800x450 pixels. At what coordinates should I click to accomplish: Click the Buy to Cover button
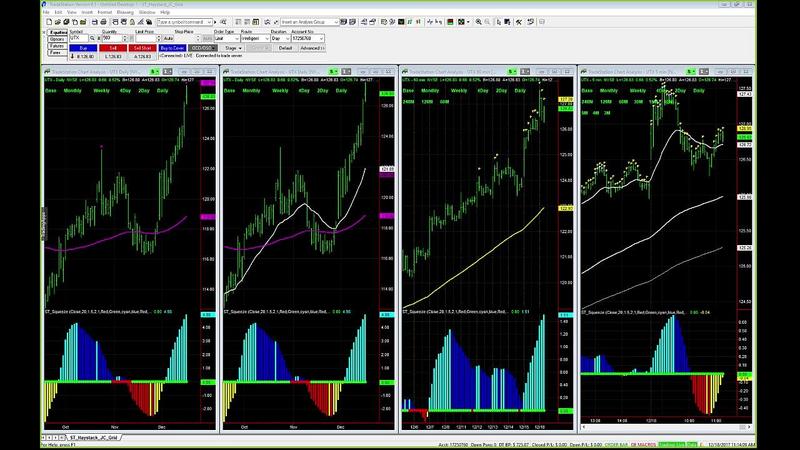[x=172, y=48]
